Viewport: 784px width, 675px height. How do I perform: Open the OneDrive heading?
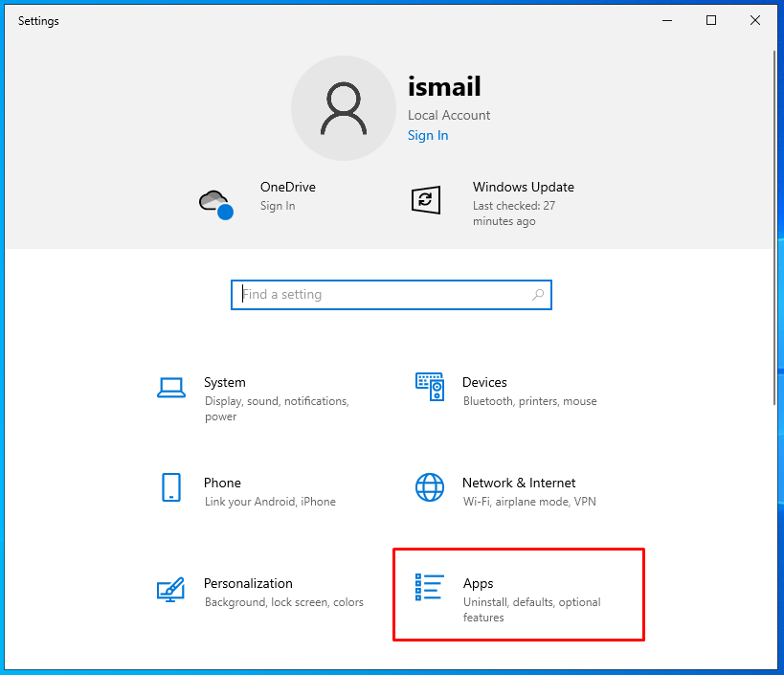pyautogui.click(x=288, y=187)
